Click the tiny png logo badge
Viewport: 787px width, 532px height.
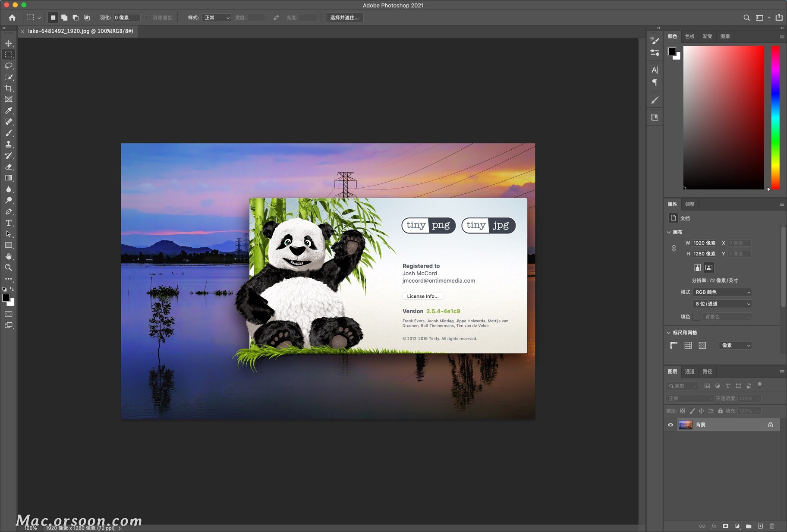tap(428, 225)
